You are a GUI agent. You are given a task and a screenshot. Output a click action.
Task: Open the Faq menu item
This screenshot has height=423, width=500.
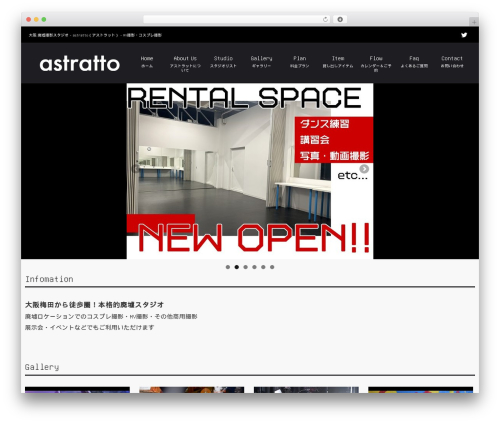[414, 62]
